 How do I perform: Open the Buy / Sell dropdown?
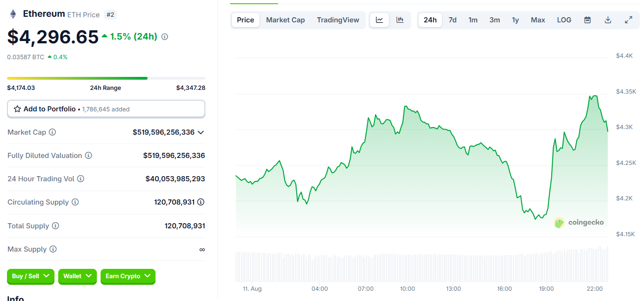[31, 276]
